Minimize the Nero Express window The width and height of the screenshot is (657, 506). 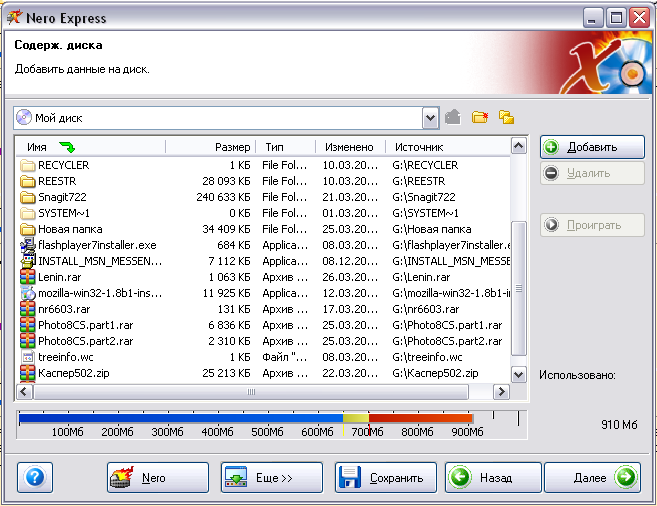(592, 18)
